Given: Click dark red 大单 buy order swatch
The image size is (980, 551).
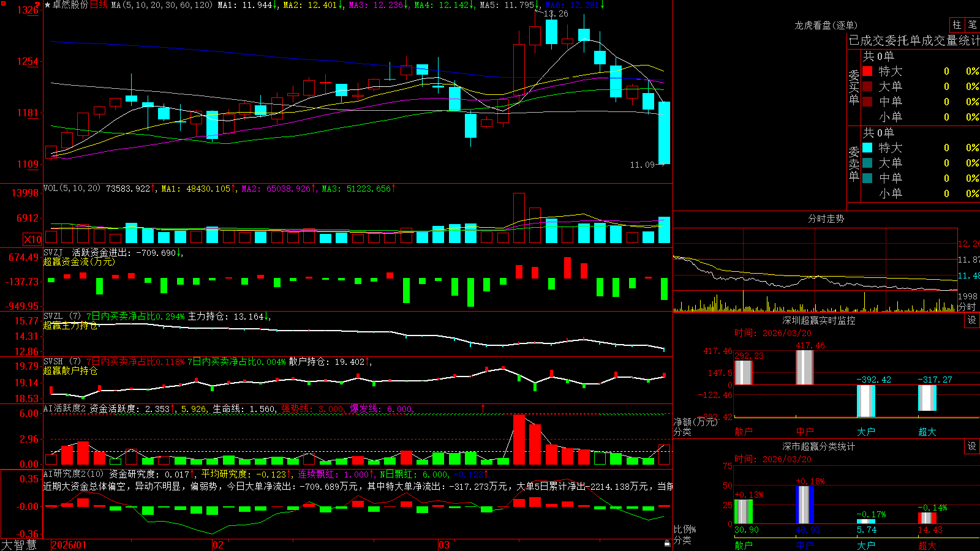Looking at the screenshot, I should [x=867, y=86].
